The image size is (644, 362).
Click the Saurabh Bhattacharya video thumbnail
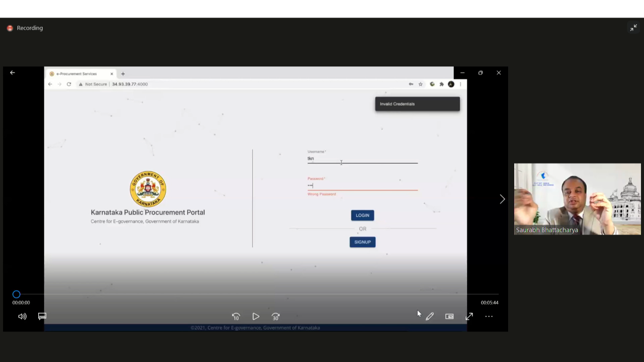578,199
